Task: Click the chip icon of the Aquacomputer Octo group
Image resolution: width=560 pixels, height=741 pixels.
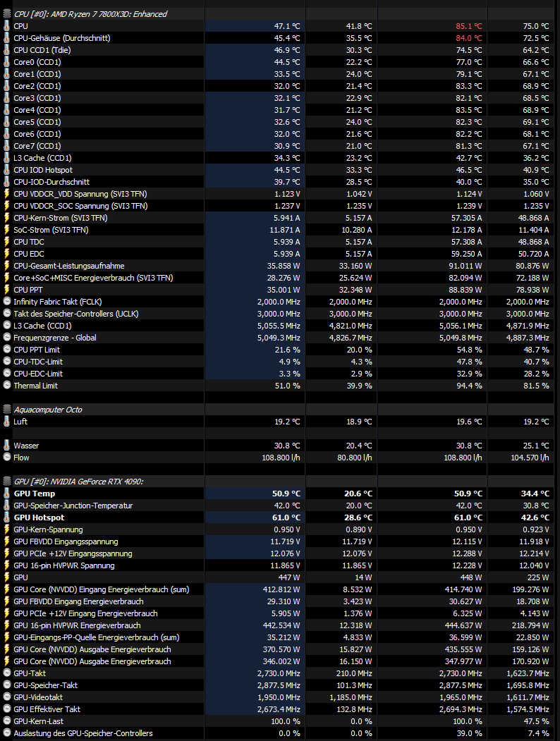Action: point(6,410)
